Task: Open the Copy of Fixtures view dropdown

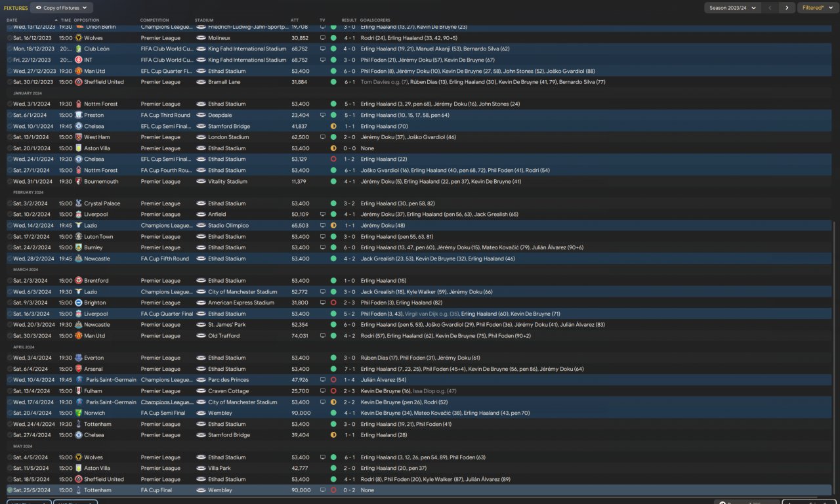Action: (x=62, y=8)
